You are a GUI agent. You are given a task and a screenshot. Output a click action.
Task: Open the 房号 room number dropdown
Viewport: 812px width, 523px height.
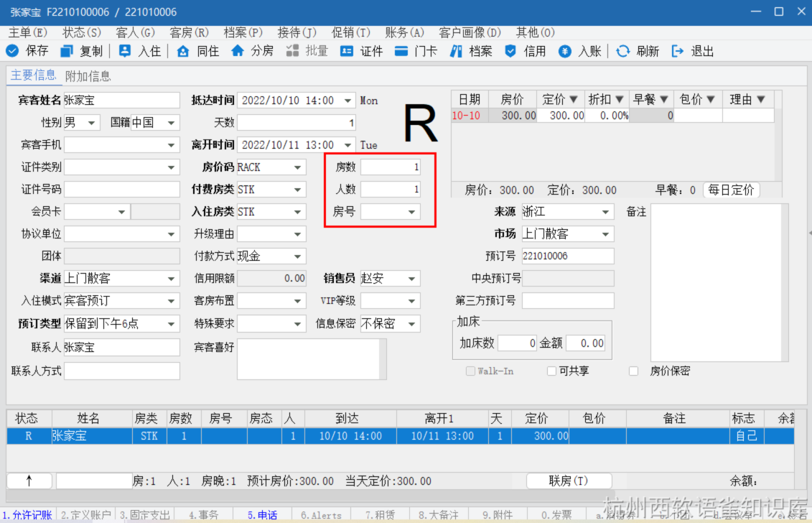click(x=411, y=212)
